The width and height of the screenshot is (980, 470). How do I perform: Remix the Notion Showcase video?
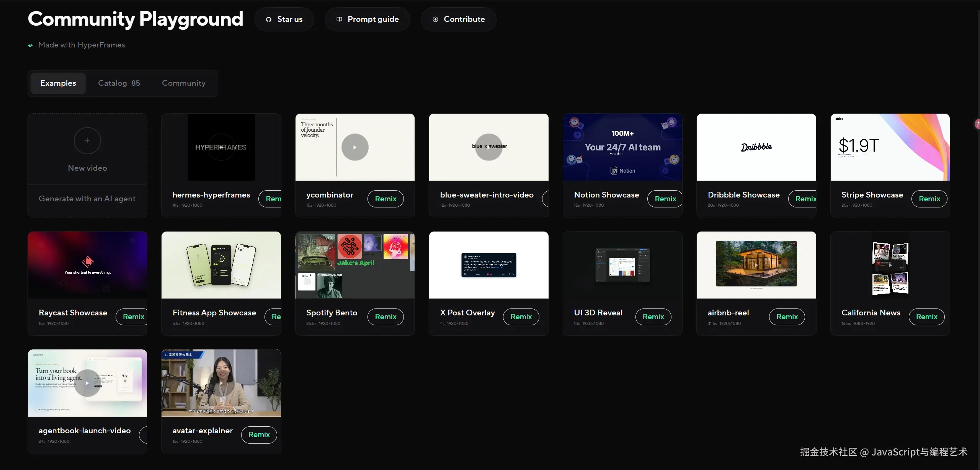665,199
